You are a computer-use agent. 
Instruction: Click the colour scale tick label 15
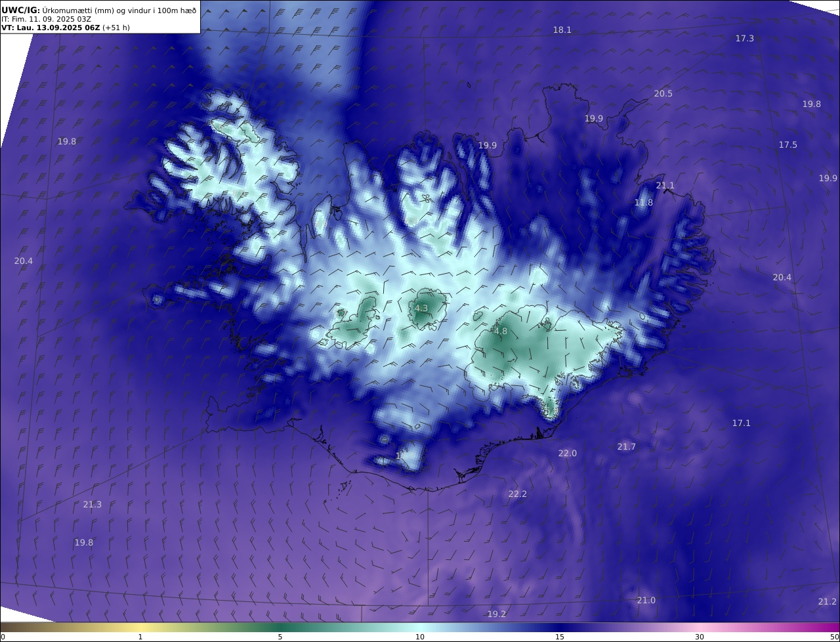point(560,637)
